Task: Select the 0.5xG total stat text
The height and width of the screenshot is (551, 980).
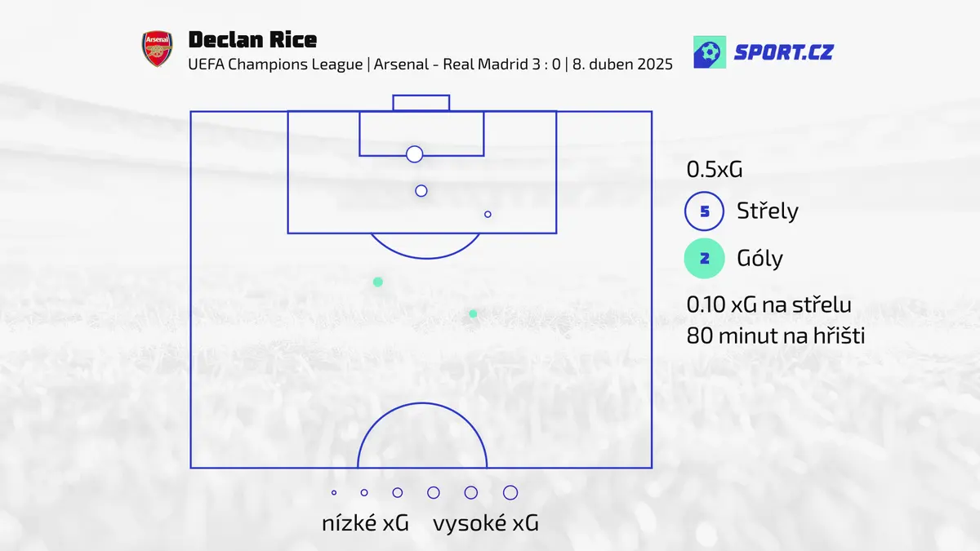Action: [714, 170]
